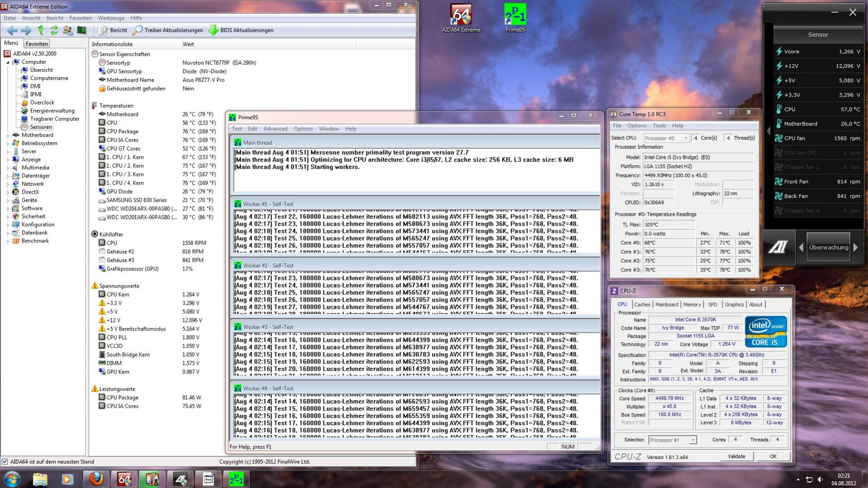The width and height of the screenshot is (868, 488).
Task: Expand the Anzeige tree node
Action: [x=8, y=160]
